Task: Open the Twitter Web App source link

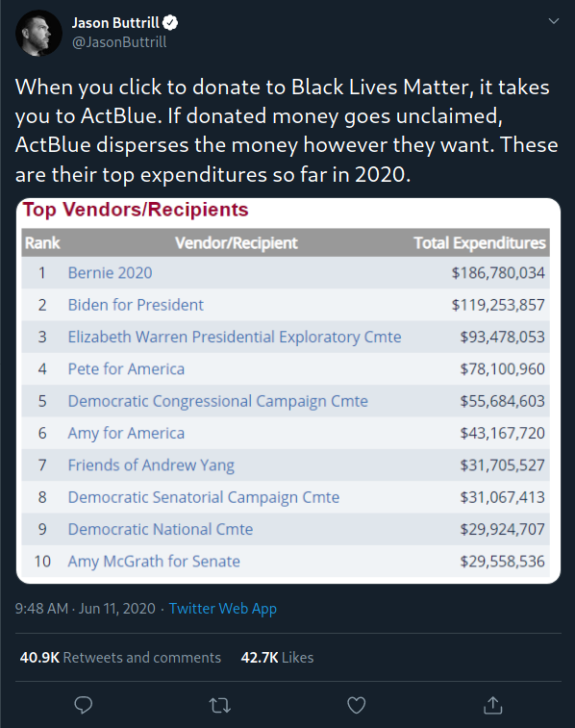Action: click(x=223, y=608)
